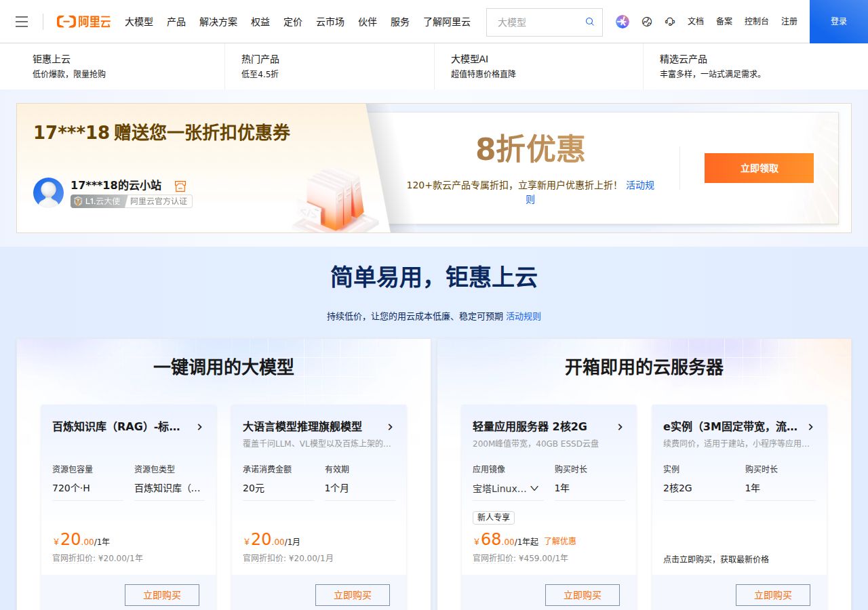This screenshot has height=610, width=868.
Task: Open the 大模型 navigation menu
Action: tap(139, 22)
